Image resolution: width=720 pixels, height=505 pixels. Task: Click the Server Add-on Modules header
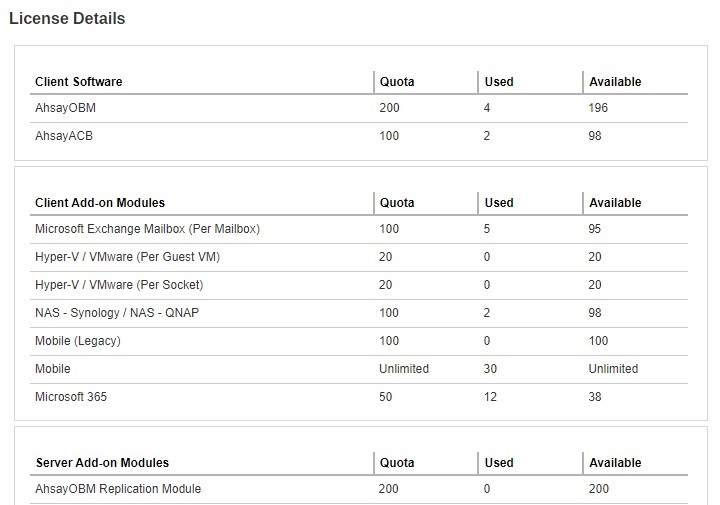[102, 463]
